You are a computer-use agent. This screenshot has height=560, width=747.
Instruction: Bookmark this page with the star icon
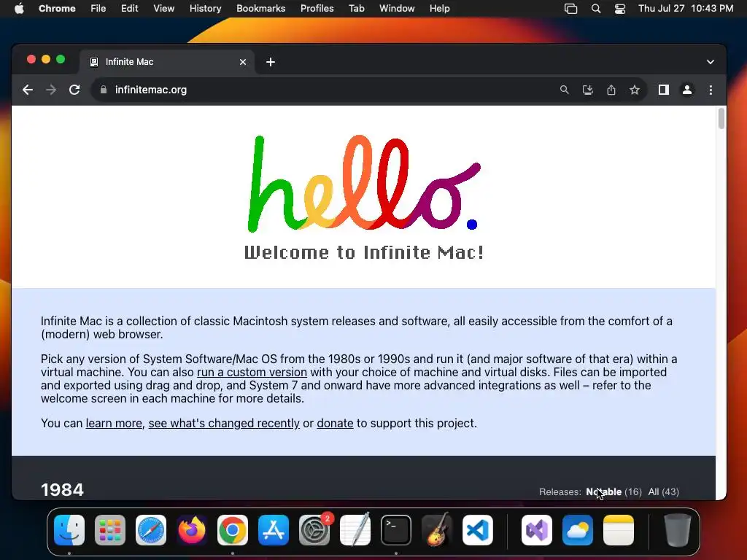pos(634,90)
